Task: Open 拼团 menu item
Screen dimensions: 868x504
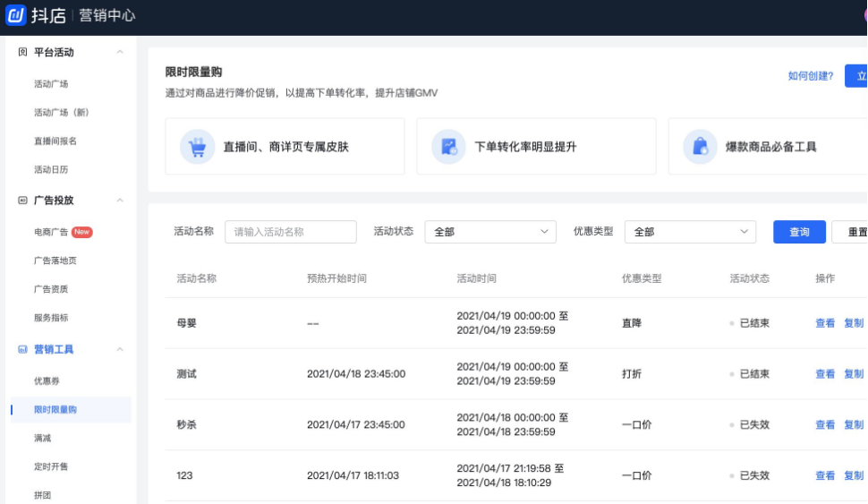Action: pos(43,495)
